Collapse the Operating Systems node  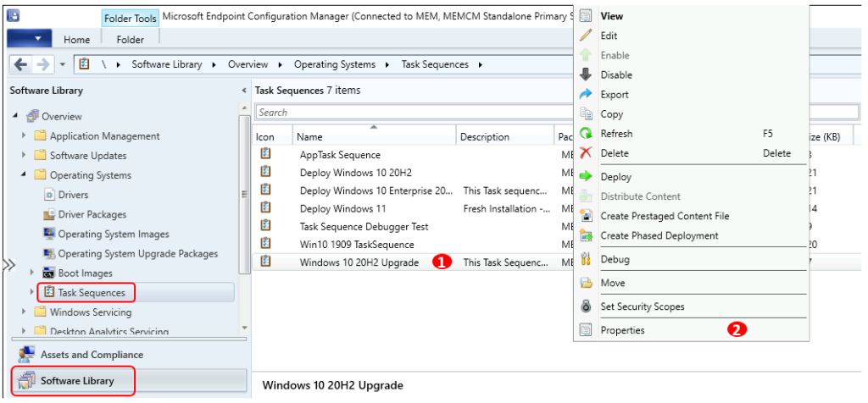click(24, 174)
